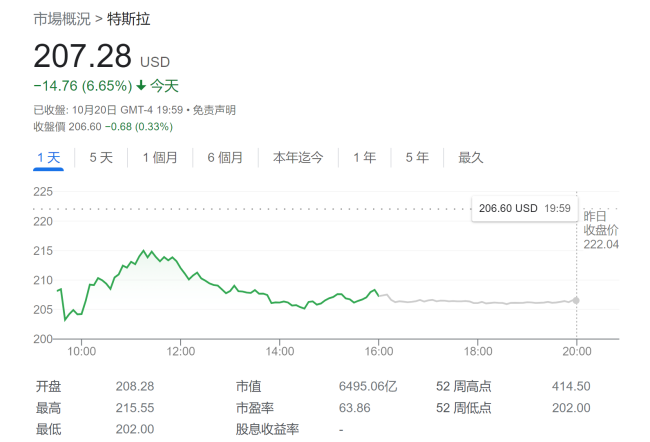Click the grey chart endpoint dot at 19:59
Image resolution: width=650 pixels, height=442 pixels.
click(576, 300)
